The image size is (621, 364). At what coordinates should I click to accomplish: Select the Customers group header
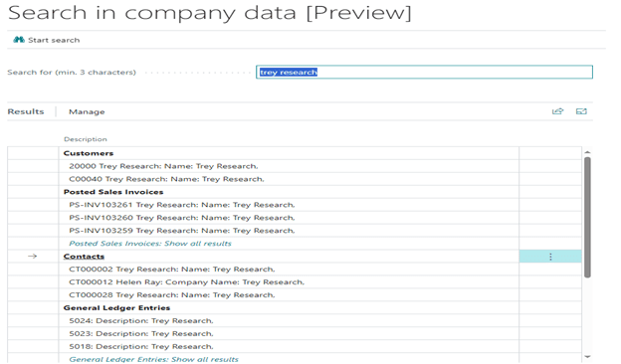tap(89, 153)
